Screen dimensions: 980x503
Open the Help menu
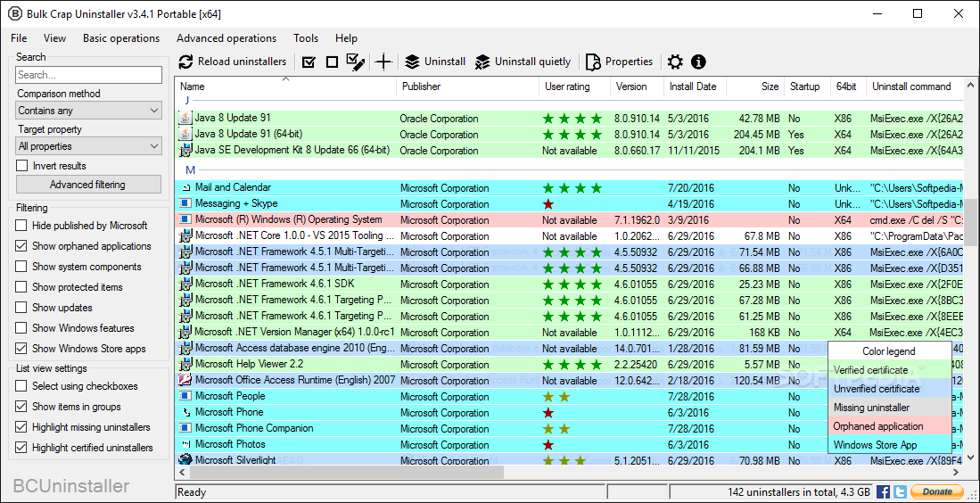pyautogui.click(x=346, y=38)
